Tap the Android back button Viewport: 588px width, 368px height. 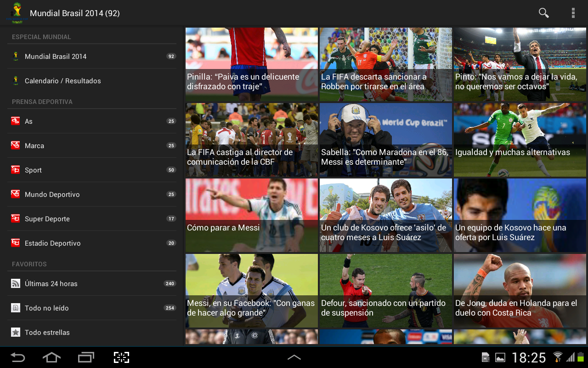coord(18,357)
